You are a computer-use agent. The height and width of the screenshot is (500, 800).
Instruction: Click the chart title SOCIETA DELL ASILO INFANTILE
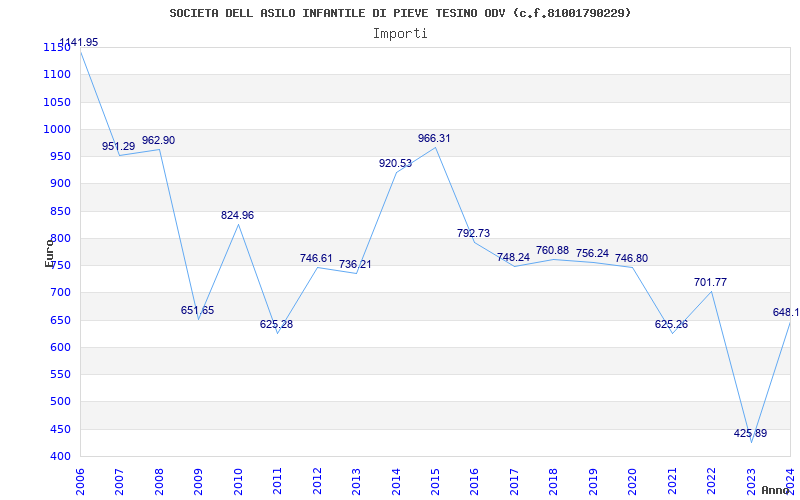(x=400, y=13)
